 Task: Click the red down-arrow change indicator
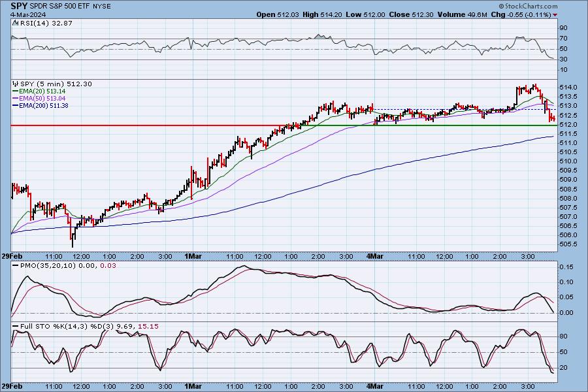555,15
